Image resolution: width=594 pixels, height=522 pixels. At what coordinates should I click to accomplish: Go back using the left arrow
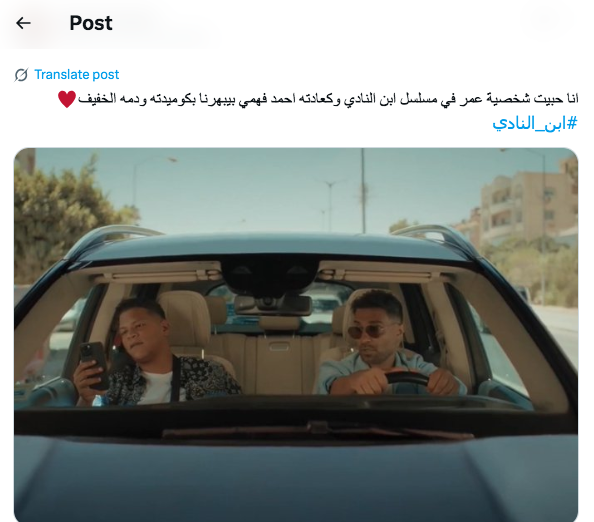pyautogui.click(x=23, y=23)
